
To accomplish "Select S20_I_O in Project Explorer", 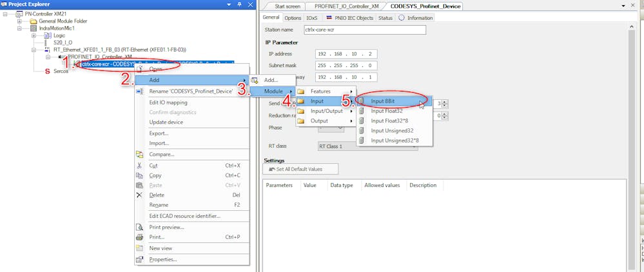I will (x=63, y=43).
